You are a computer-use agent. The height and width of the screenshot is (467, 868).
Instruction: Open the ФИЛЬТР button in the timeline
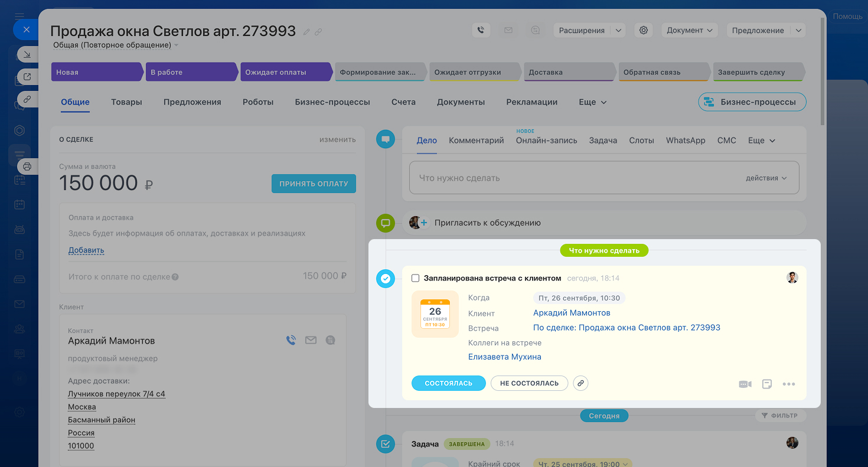pos(779,416)
